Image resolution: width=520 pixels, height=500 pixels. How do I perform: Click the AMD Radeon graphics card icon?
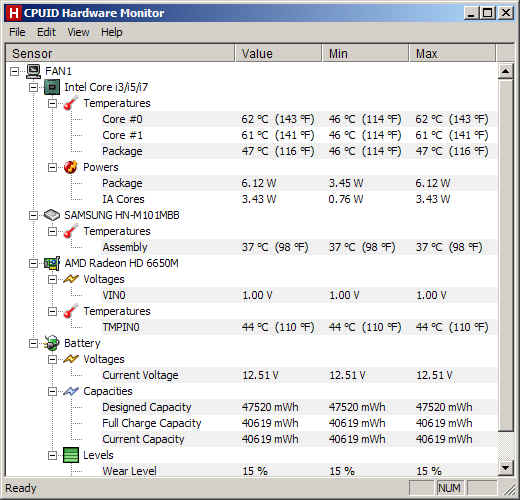(x=52, y=263)
